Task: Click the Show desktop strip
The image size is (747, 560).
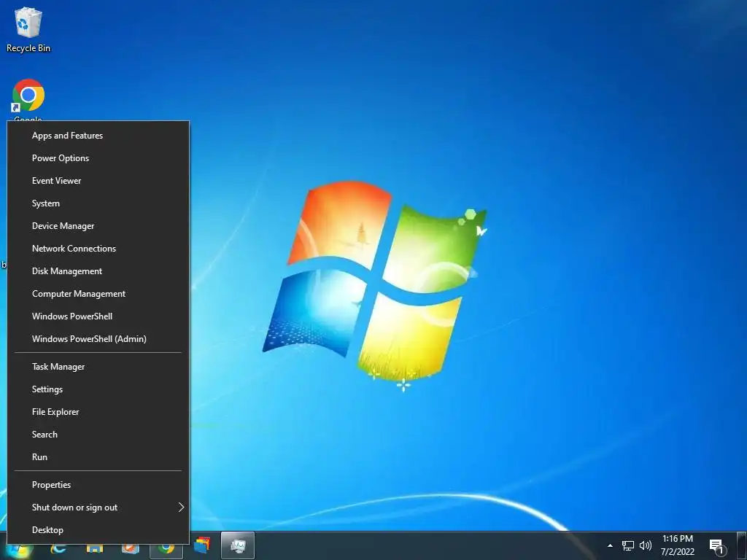Action: (x=742, y=545)
